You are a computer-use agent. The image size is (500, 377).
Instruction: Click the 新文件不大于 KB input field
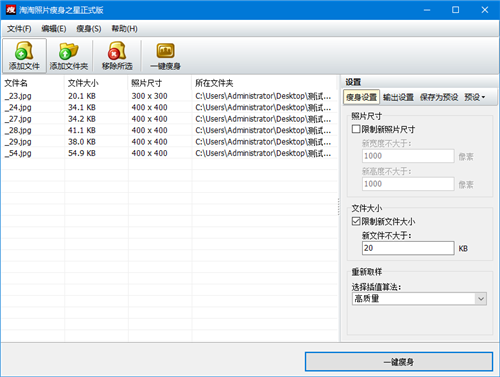pos(408,248)
